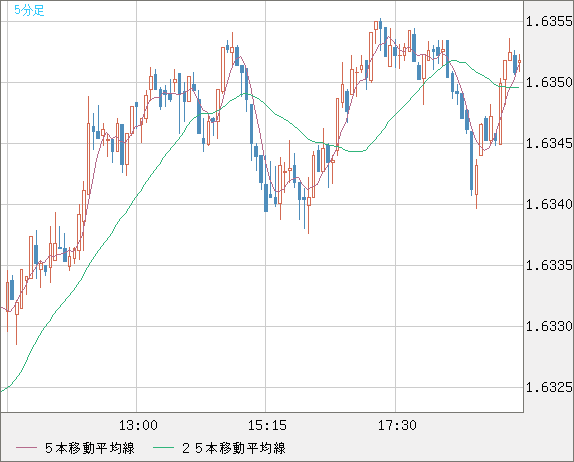Select the 1.6350 price axis label
The width and height of the screenshot is (574, 462).
click(x=549, y=82)
